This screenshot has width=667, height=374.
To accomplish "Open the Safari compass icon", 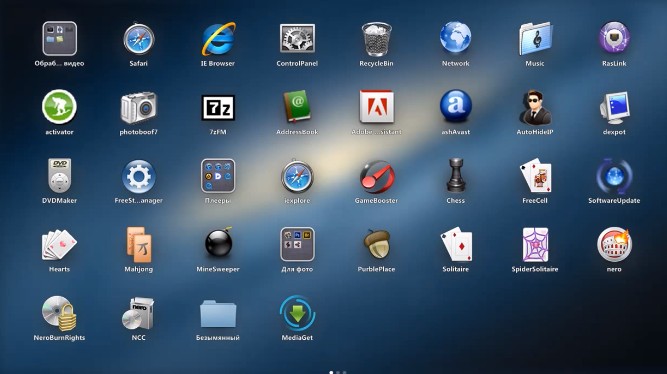I will point(139,39).
